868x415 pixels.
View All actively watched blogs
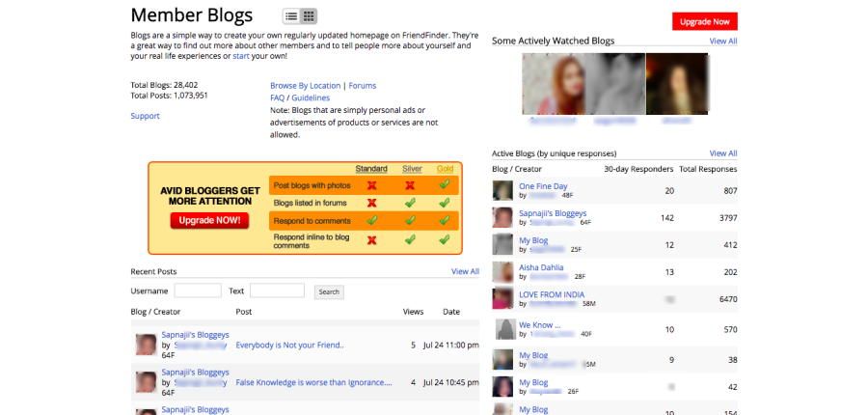[x=723, y=41]
